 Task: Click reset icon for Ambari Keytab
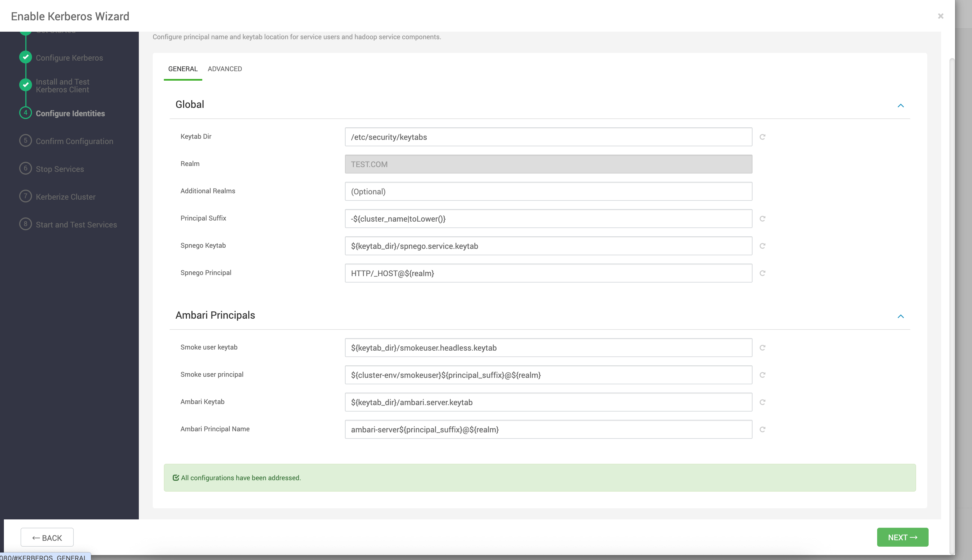(x=762, y=402)
